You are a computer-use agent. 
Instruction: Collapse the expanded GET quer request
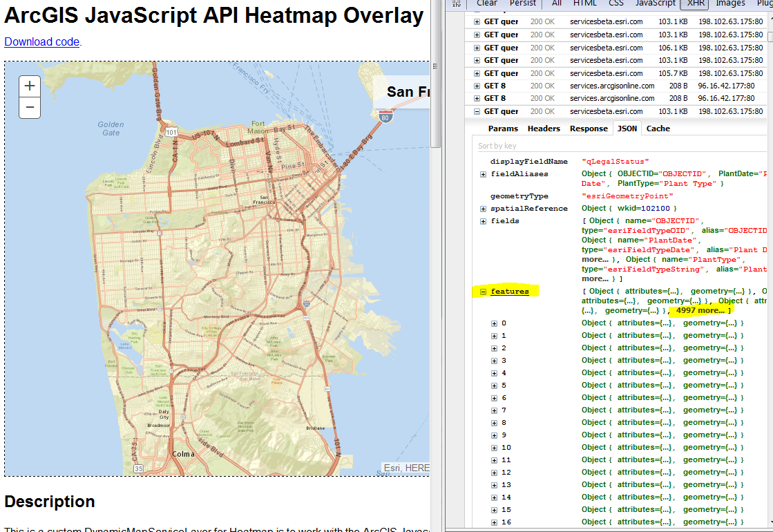click(x=477, y=111)
